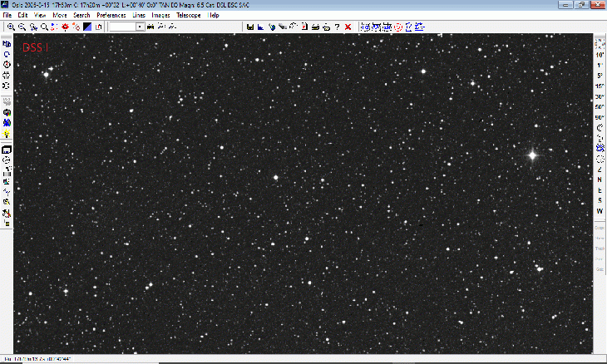Set field of view to 10 arcminutes
Viewport: 607px width, 364px height.
click(x=600, y=55)
